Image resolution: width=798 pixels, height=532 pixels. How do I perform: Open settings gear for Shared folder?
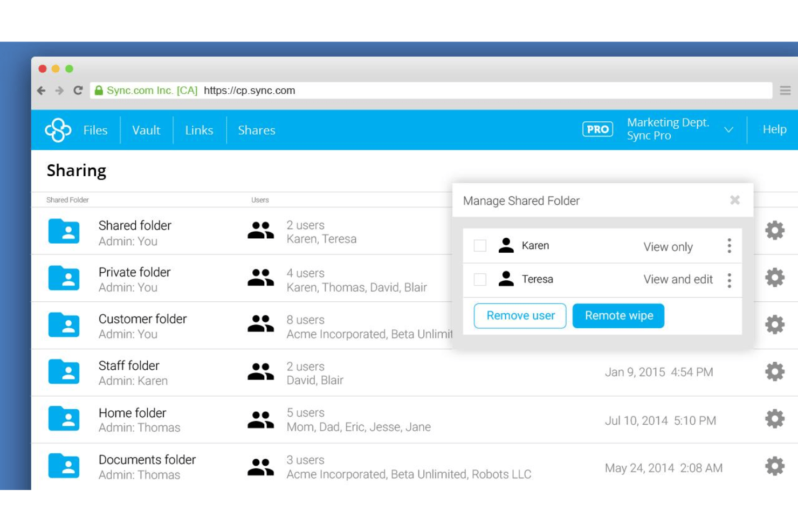tap(775, 230)
